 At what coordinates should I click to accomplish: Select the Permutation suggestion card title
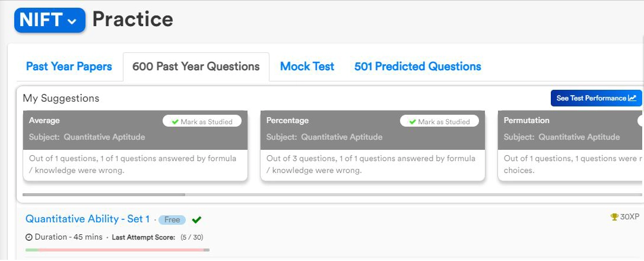point(526,121)
